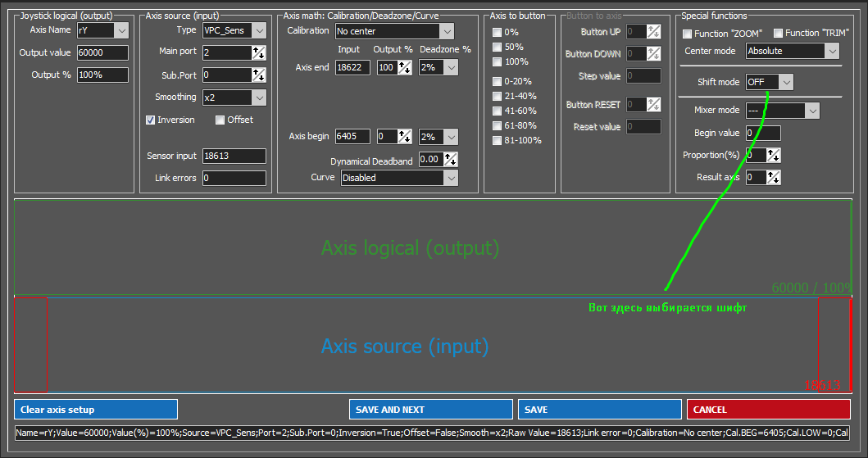Viewport: 868px width, 458px height.
Task: Open the Smoothing dropdown
Action: pyautogui.click(x=259, y=97)
